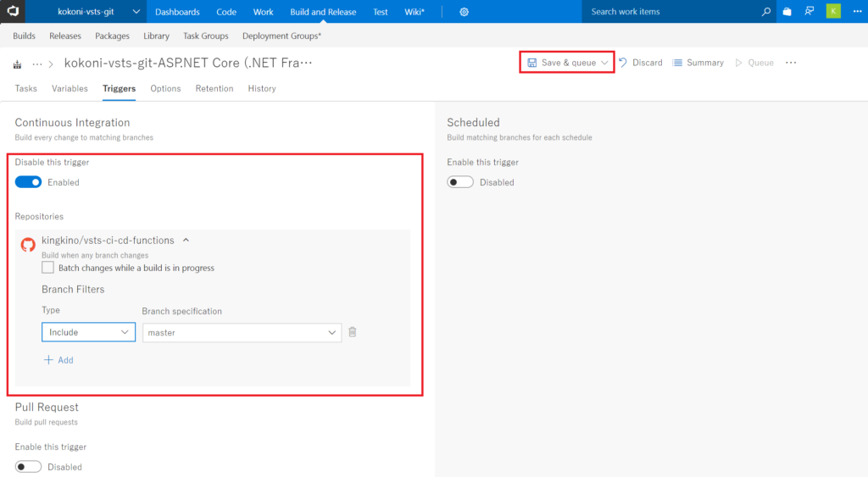868x477 pixels.
Task: Click the Save & queue button
Action: click(567, 63)
